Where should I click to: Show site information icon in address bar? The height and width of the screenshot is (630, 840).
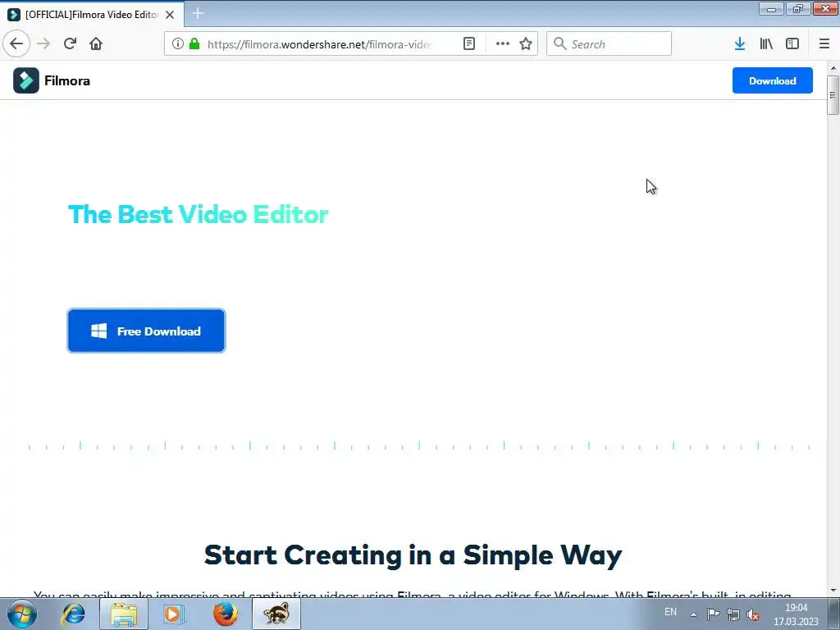177,44
